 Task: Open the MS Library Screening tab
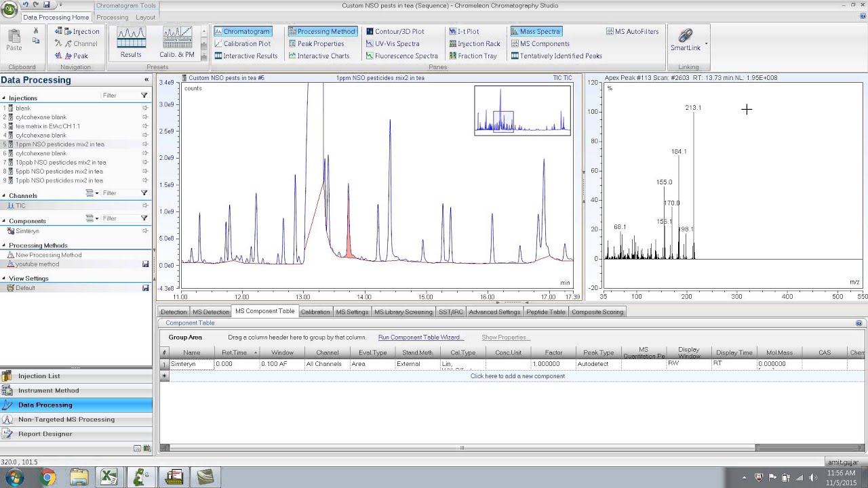click(x=403, y=312)
